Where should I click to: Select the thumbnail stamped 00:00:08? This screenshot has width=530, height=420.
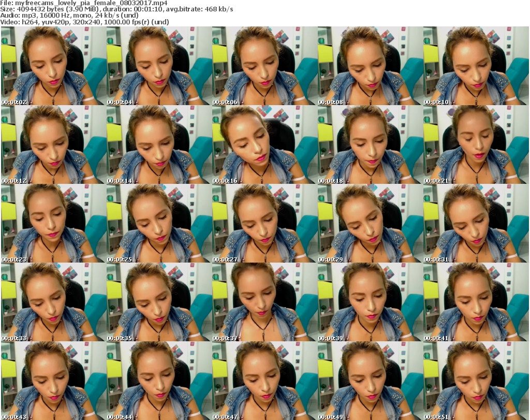click(370, 66)
